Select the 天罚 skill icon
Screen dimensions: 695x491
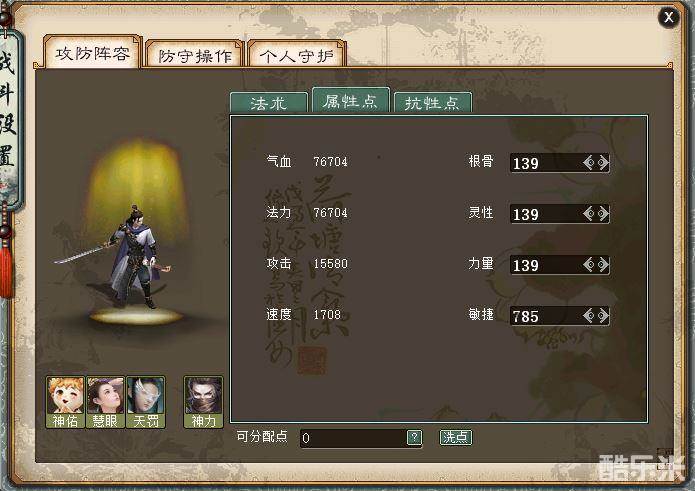145,402
